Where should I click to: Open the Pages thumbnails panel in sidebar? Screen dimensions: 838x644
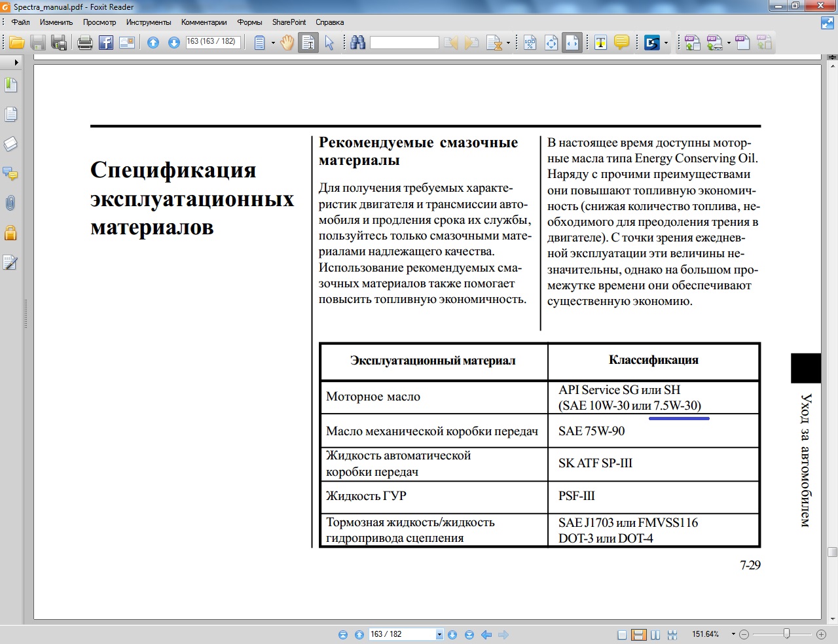[10, 115]
